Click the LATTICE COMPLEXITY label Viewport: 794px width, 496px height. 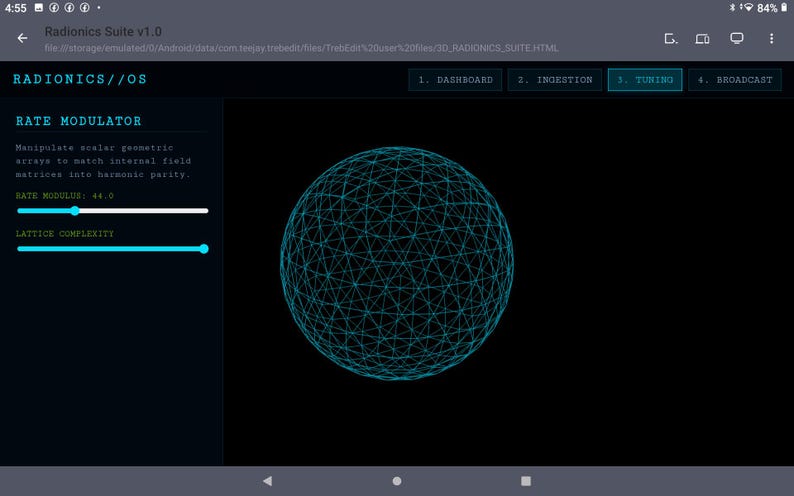coord(64,233)
